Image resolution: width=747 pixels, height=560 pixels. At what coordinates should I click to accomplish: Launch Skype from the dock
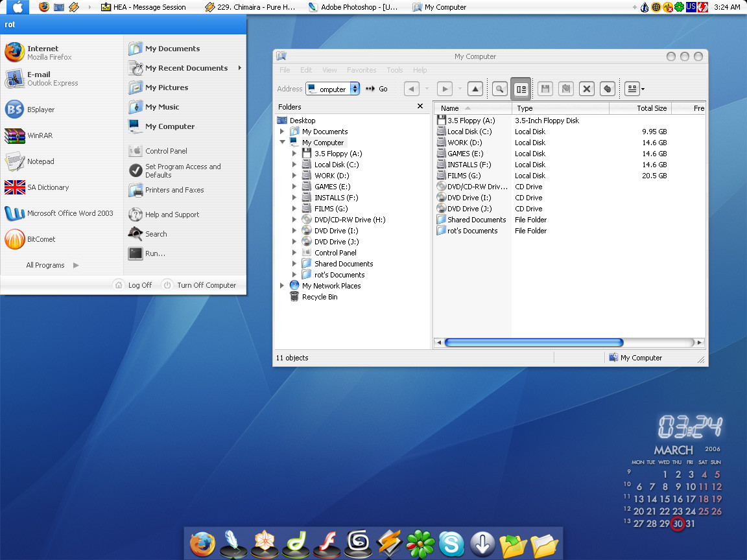pyautogui.click(x=451, y=544)
